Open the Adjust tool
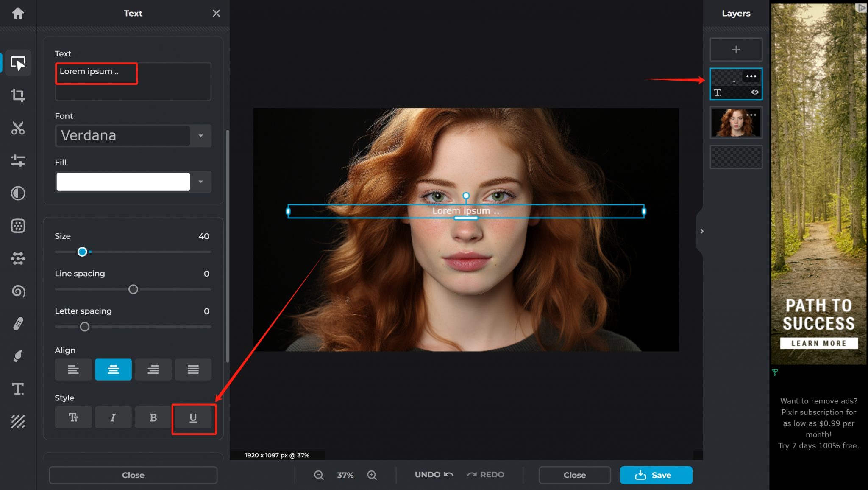 [18, 161]
